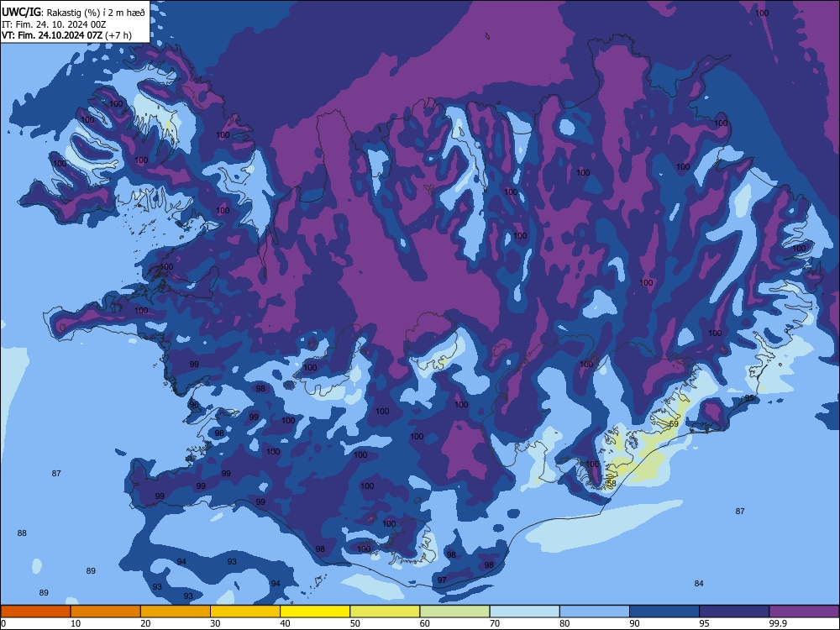Click the '58' humidity value on the map
Screen dimensions: 840x630
612,483
